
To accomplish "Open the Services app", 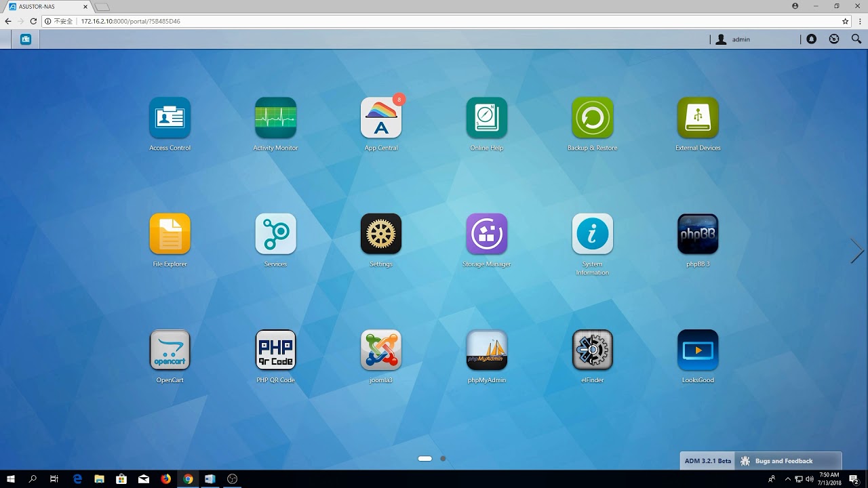I will 275,234.
